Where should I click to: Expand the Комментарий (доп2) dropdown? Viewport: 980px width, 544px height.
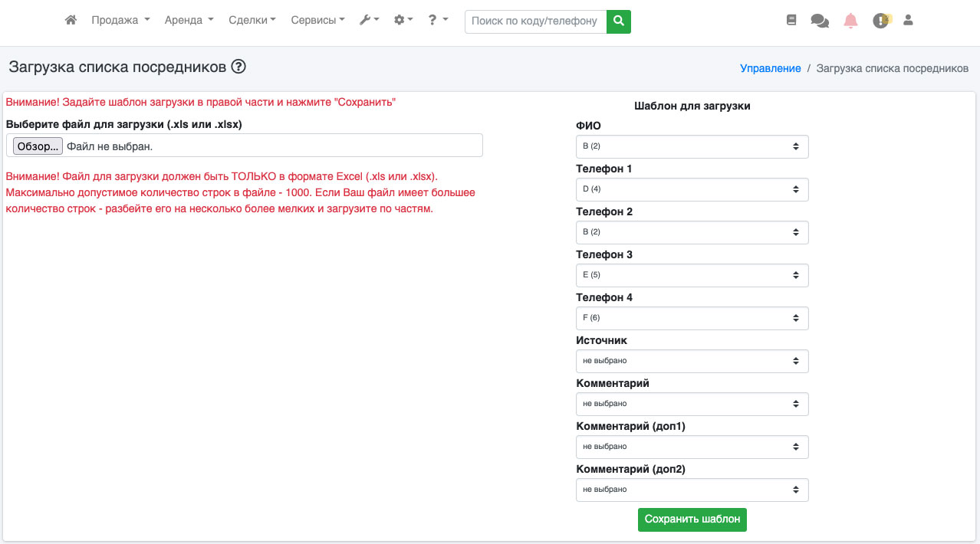[x=692, y=490]
